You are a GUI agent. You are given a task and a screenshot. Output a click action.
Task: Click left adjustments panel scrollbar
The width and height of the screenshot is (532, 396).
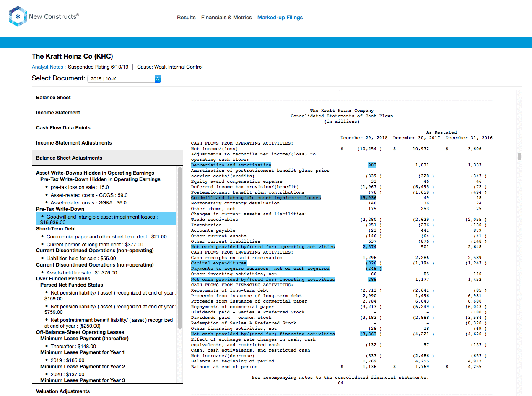(180, 247)
